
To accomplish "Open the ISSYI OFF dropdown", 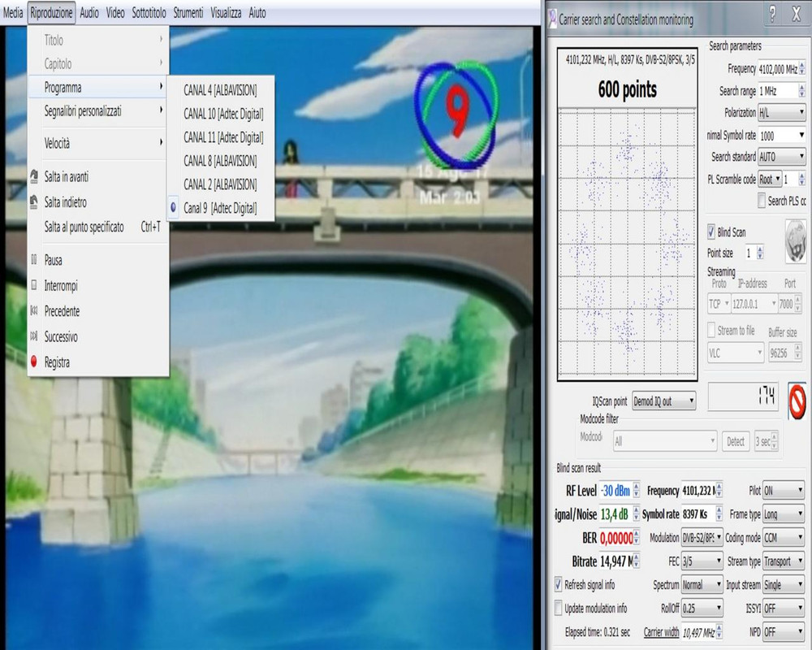I will pyautogui.click(x=784, y=608).
